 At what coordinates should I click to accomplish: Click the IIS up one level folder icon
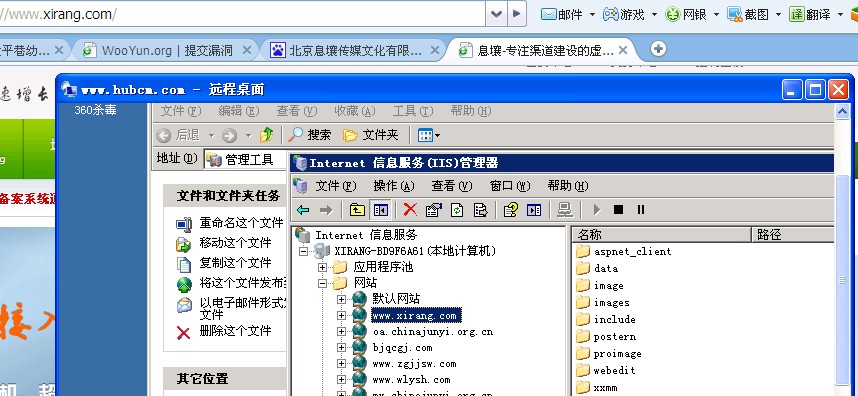(x=357, y=210)
